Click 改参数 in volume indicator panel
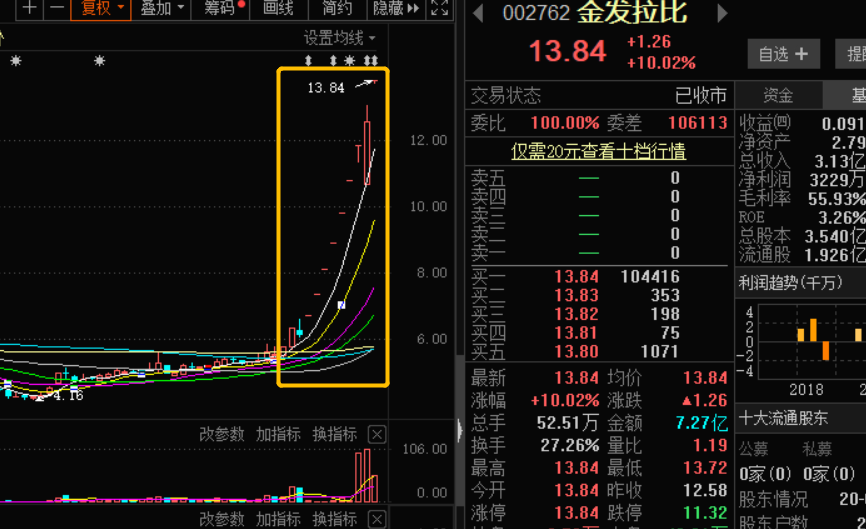The image size is (866, 529). coord(221,435)
